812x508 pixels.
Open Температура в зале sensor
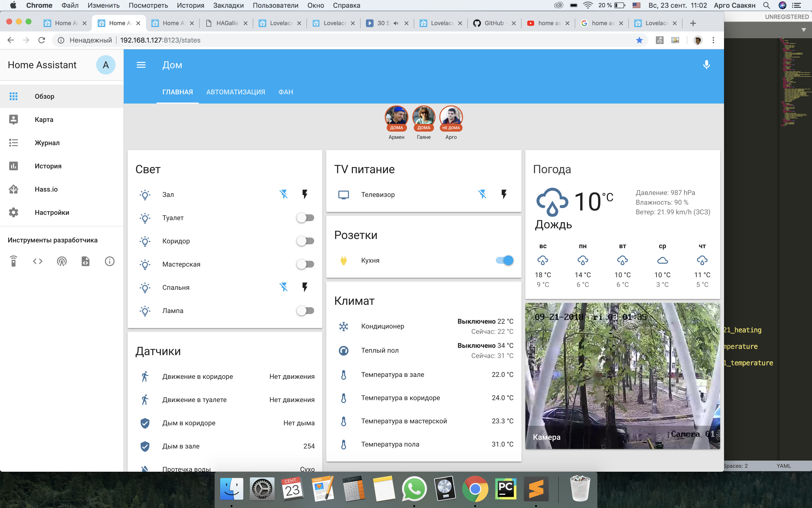click(x=424, y=375)
